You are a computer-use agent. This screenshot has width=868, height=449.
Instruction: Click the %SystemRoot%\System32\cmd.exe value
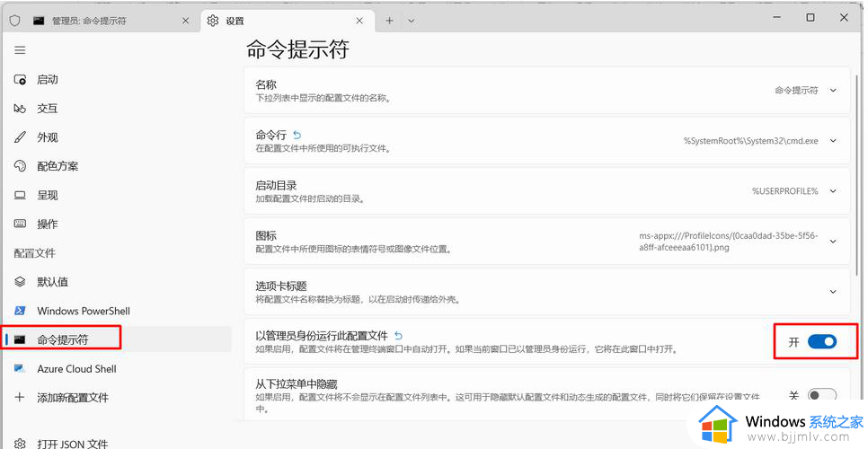(x=750, y=141)
